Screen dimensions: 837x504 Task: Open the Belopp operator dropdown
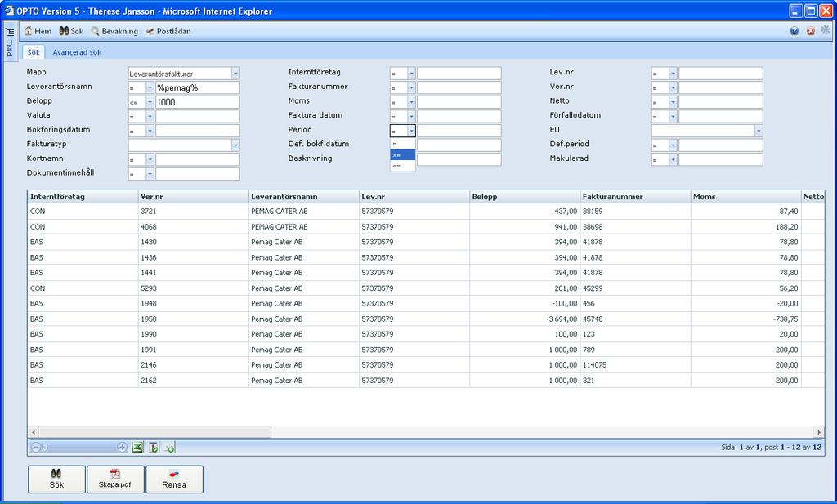(150, 102)
